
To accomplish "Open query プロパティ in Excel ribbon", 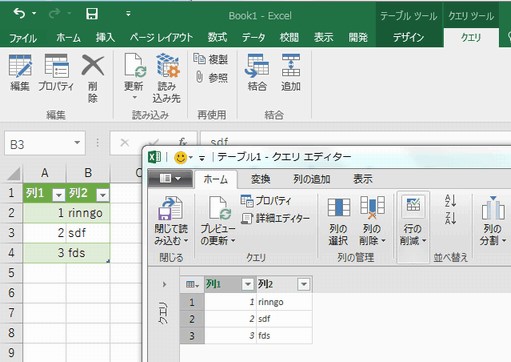I will 56,67.
